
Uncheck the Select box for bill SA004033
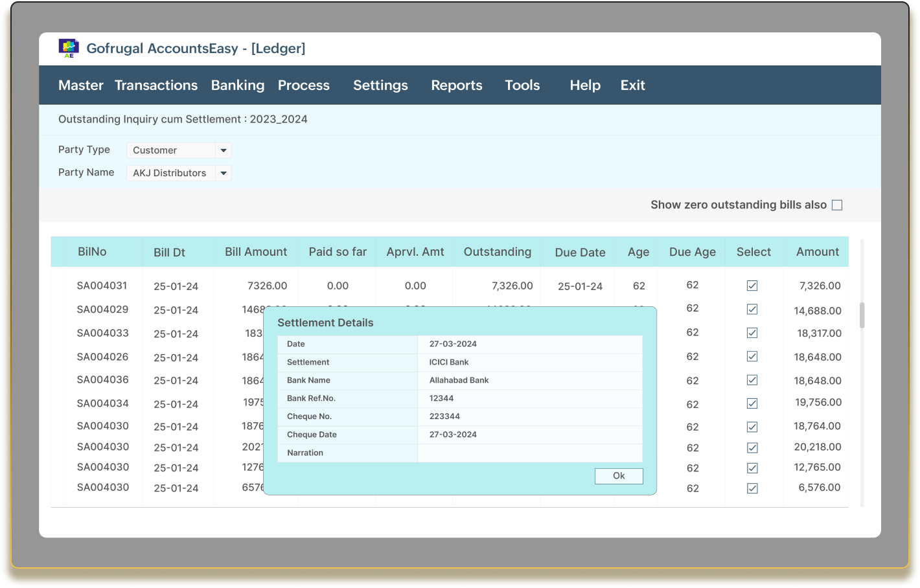coord(752,333)
